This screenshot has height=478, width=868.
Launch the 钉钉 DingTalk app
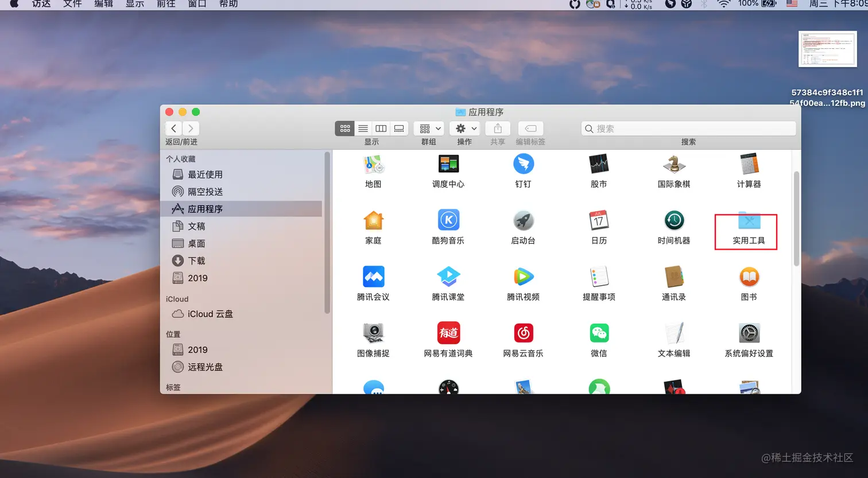click(523, 165)
